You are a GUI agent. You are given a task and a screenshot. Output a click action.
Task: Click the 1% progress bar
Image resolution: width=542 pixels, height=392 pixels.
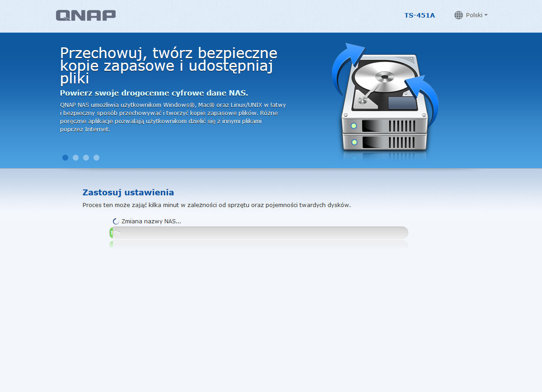(259, 233)
